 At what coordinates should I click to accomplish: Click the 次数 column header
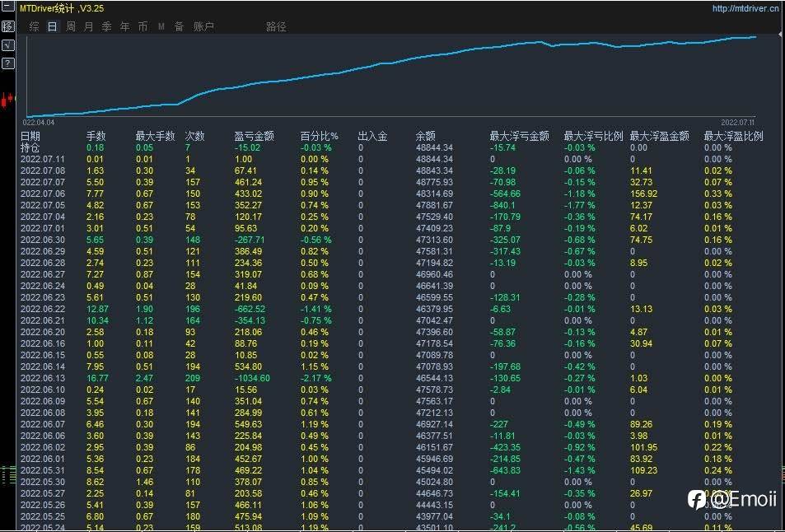pos(194,136)
